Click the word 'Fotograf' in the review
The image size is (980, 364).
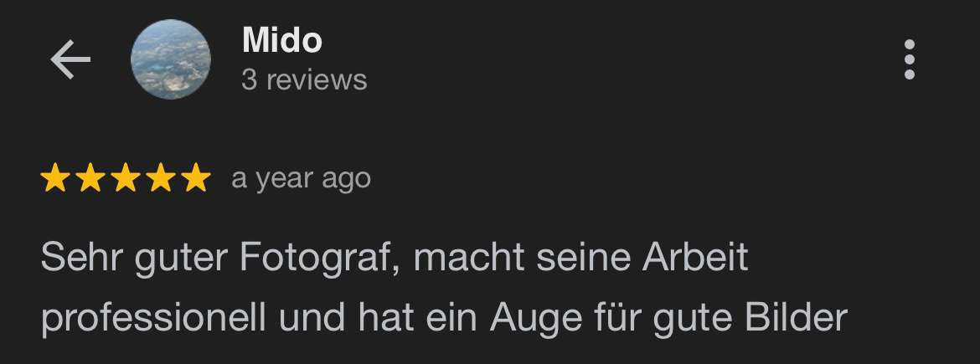tap(319, 259)
